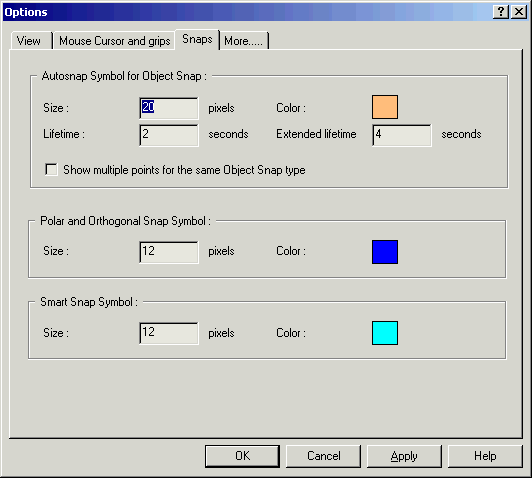Click the Apply button
Screen dimensions: 532x478
404,456
